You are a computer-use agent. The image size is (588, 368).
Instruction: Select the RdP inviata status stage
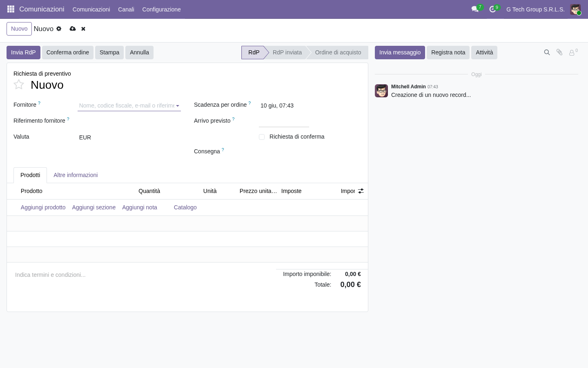287,52
